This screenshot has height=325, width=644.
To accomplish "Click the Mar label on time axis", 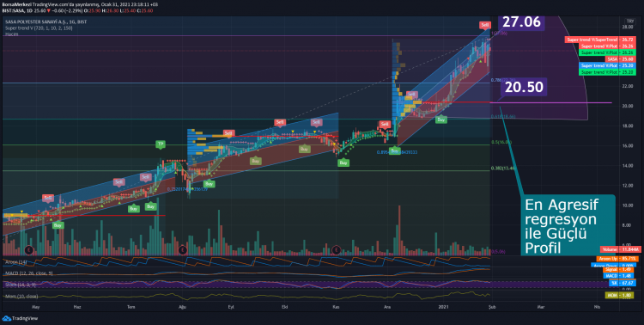I will point(541,307).
